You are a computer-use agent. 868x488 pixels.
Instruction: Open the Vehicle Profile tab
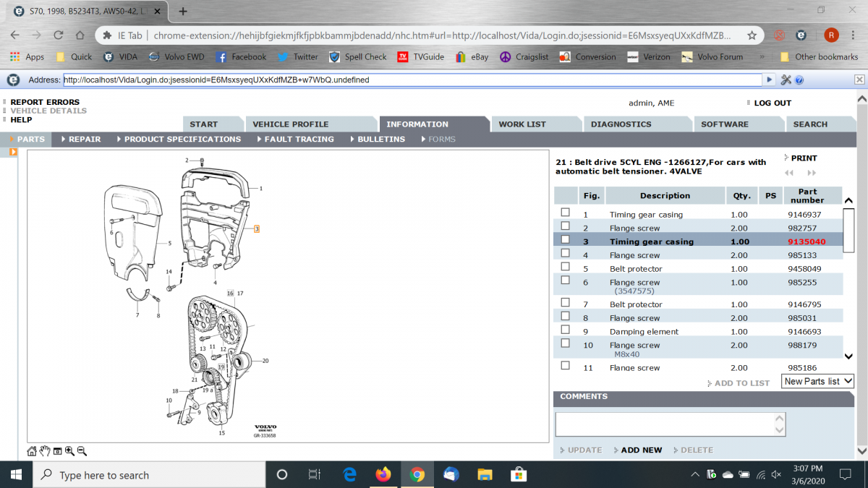[290, 124]
